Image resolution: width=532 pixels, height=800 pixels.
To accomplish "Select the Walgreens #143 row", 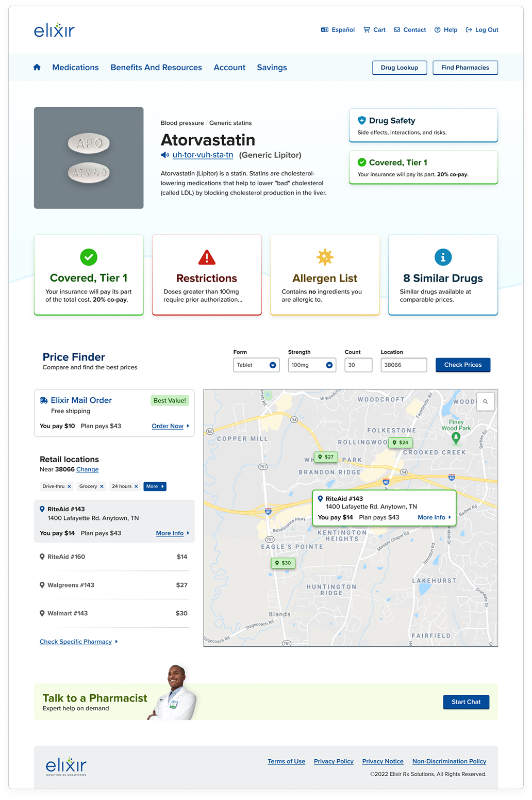I will pos(114,585).
